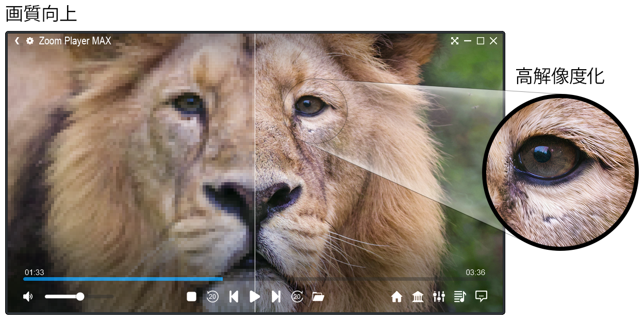
Task: Open a file using the folder icon
Action: (318, 297)
